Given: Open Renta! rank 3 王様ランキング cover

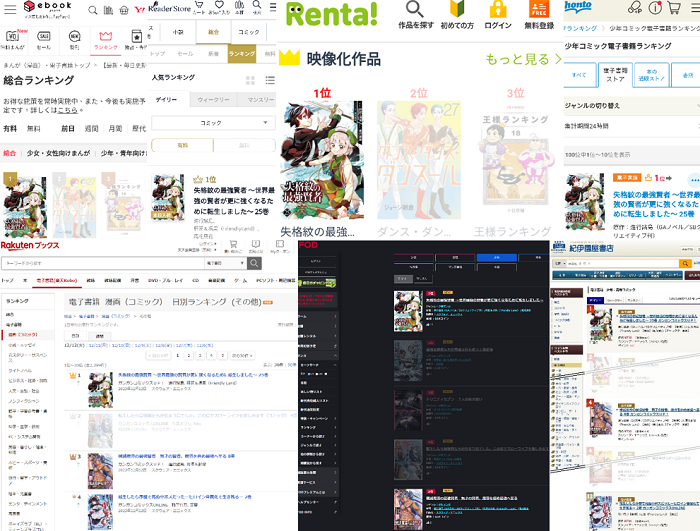Looking at the screenshot, I should pyautogui.click(x=515, y=159).
